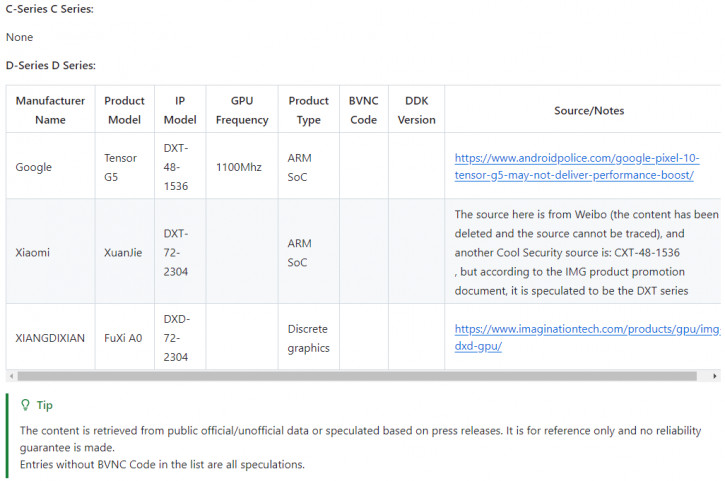This screenshot has height=481, width=725.
Task: Click the 'C-Series C Series:' heading
Action: (x=49, y=9)
